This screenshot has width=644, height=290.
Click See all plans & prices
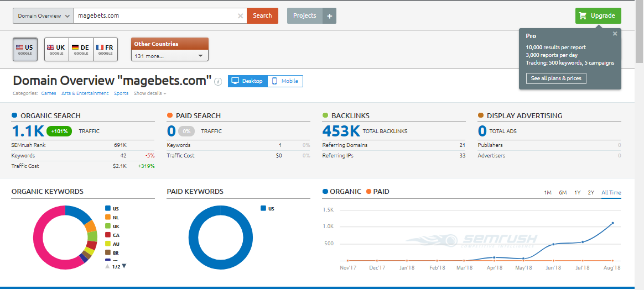pos(556,78)
